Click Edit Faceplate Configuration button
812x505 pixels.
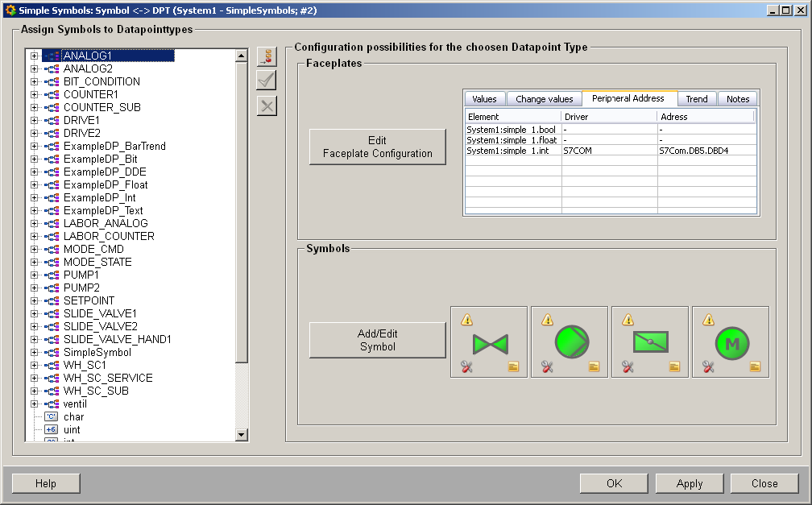[377, 147]
